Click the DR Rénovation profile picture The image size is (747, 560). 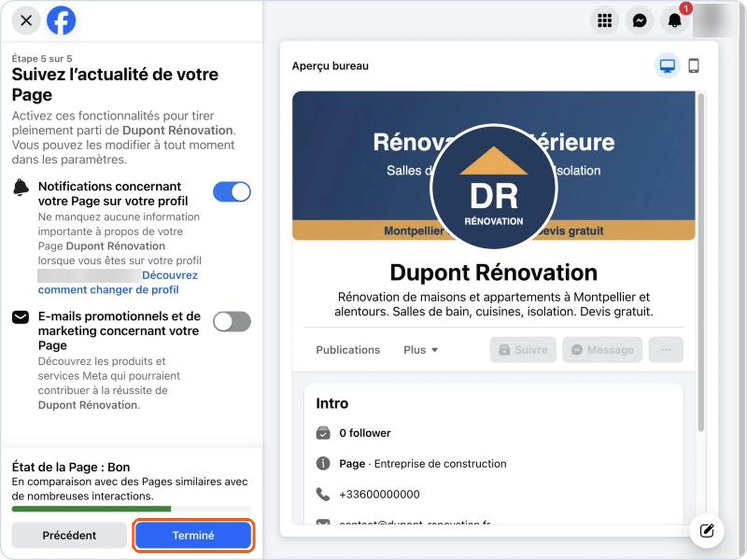493,187
